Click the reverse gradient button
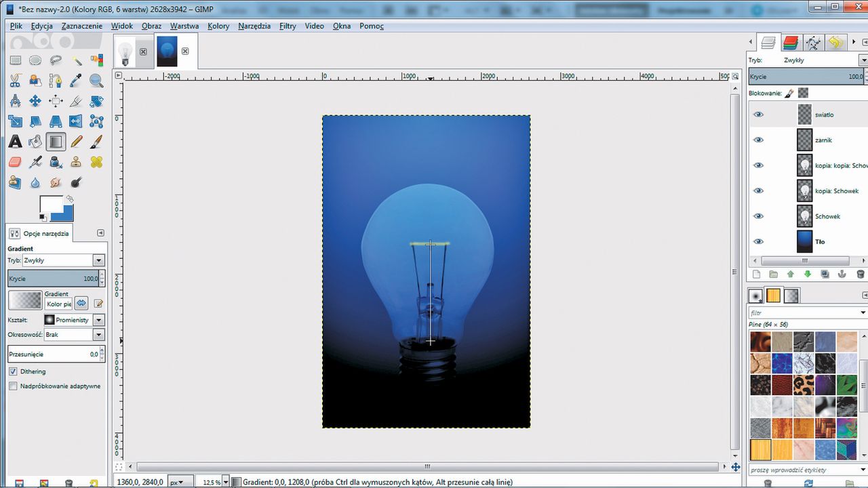This screenshot has height=488, width=868. click(x=82, y=303)
